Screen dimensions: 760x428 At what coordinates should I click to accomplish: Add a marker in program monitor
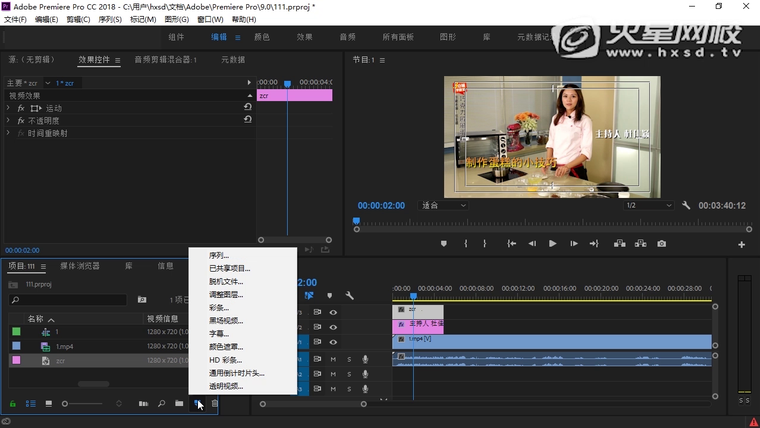444,243
